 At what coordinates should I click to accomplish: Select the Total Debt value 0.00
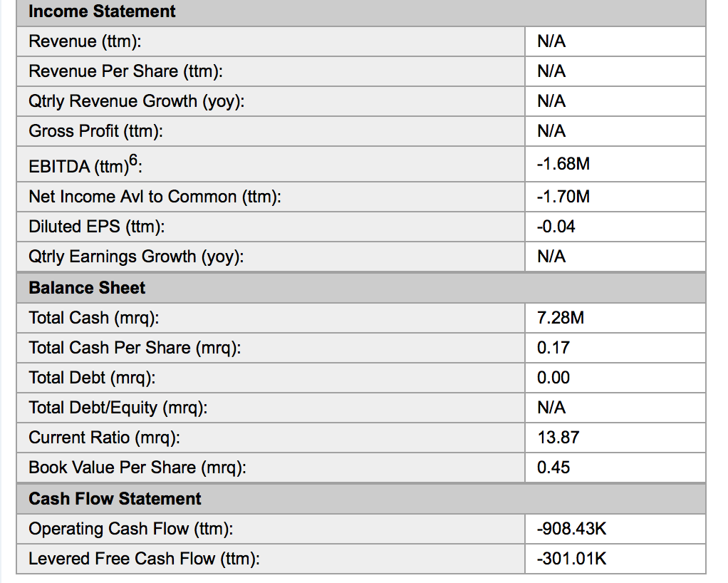[553, 378]
